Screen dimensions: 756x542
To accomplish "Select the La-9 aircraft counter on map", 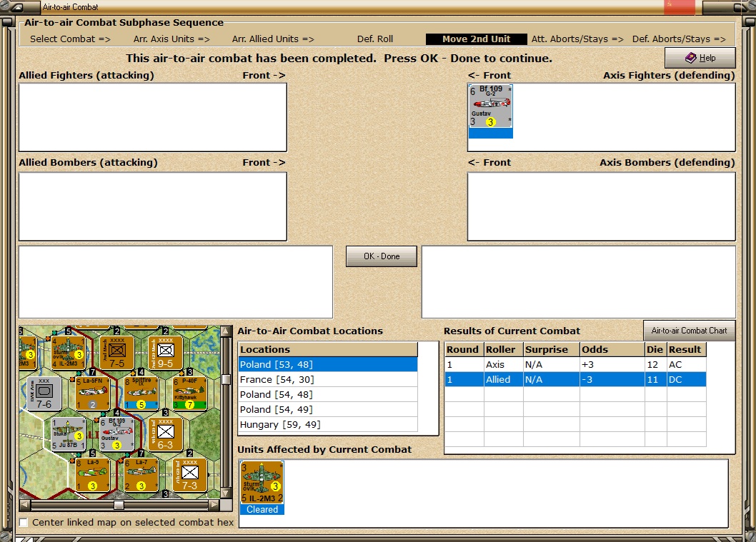I will tap(93, 475).
